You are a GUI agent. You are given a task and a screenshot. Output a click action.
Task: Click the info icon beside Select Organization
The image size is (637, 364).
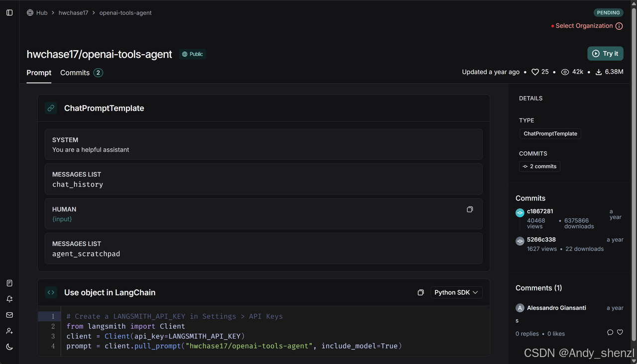coord(619,26)
